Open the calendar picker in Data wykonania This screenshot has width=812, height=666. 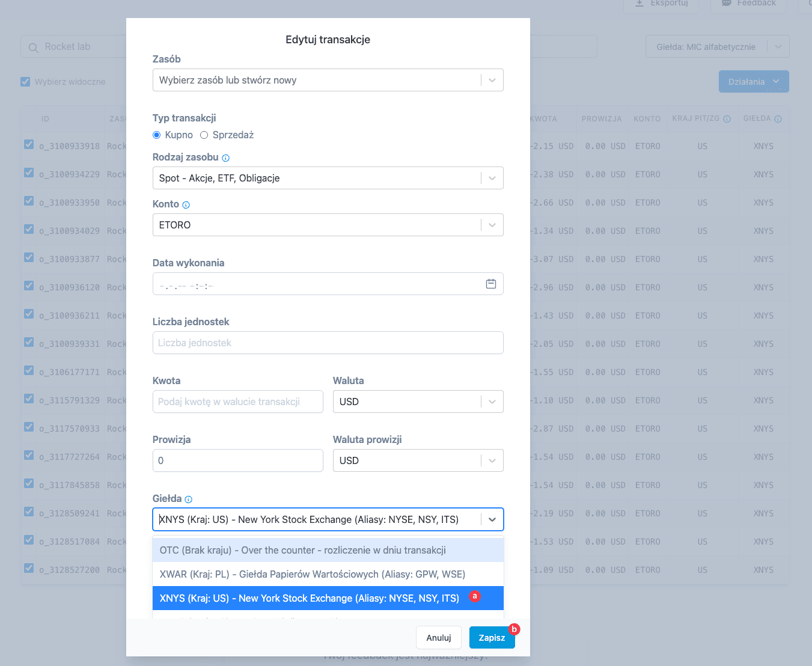click(x=490, y=284)
